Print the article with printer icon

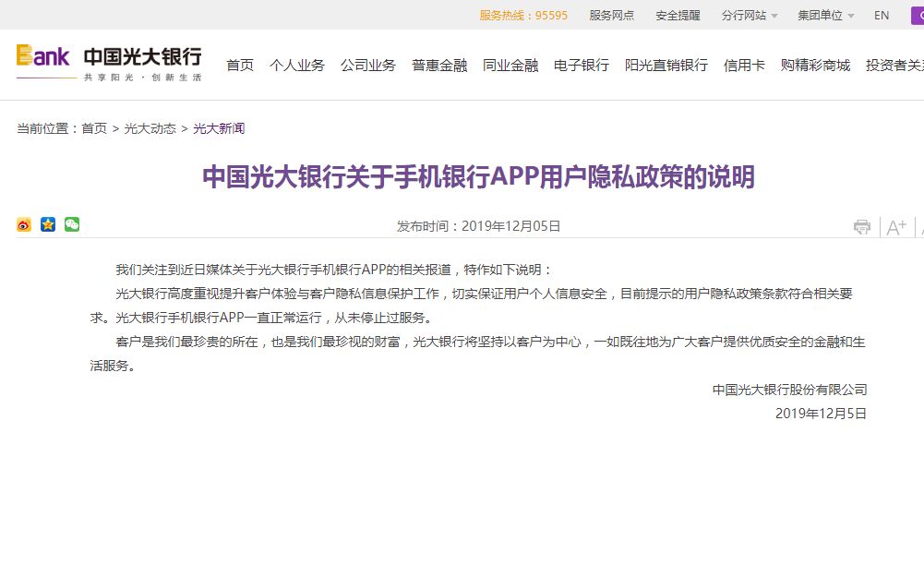coord(862,226)
